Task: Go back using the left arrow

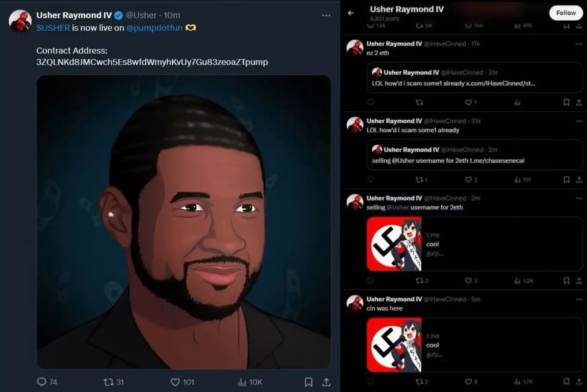Action: click(x=351, y=13)
